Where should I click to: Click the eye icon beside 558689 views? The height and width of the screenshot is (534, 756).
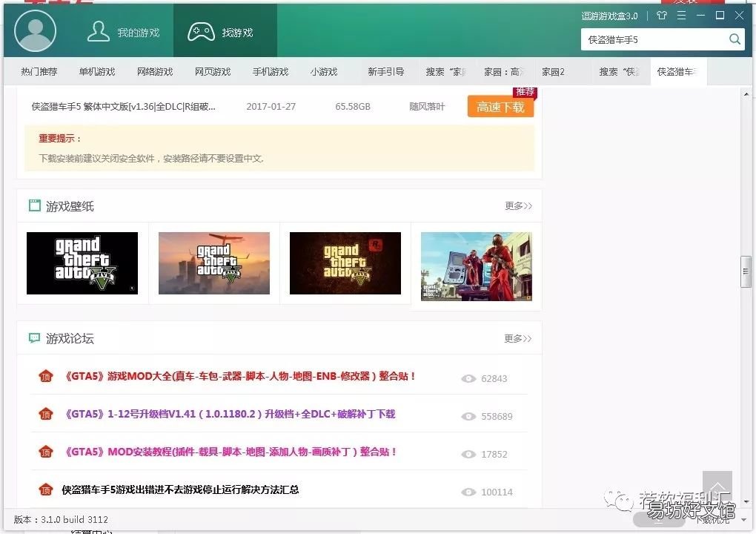468,416
